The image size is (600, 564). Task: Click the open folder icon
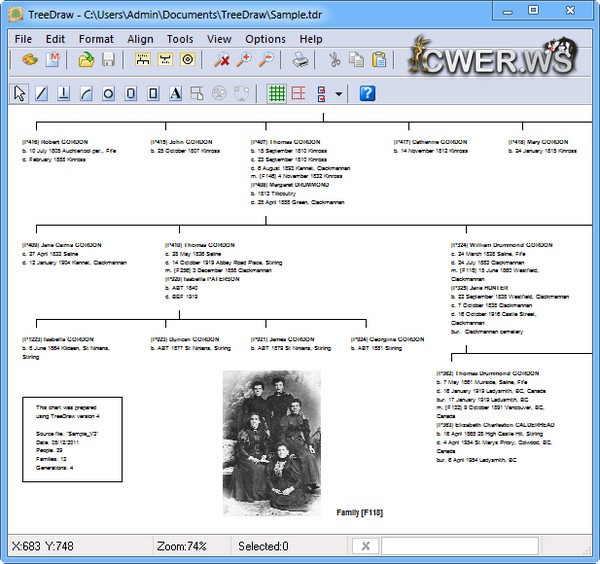coord(86,60)
